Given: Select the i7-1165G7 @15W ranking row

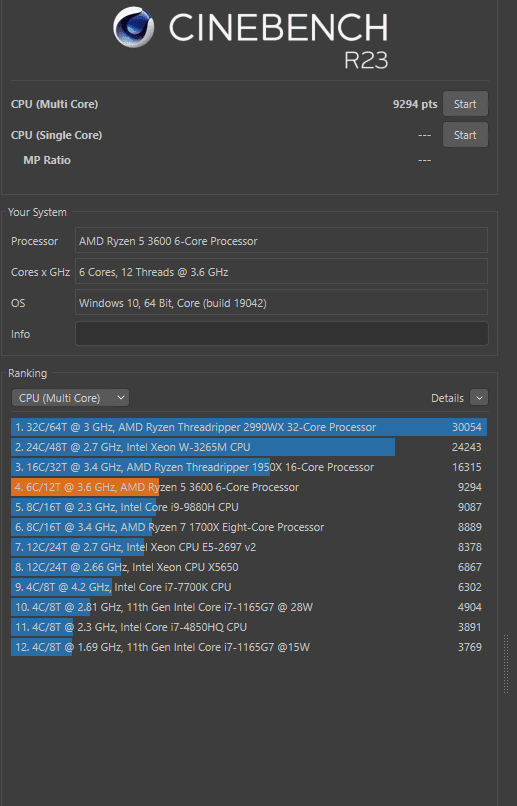Looking at the screenshot, I should point(249,647).
